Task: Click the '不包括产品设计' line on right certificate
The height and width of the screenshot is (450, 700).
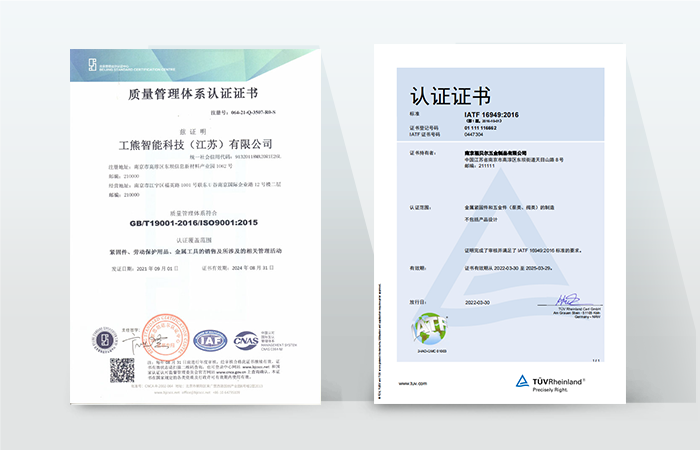Action: 481,220
